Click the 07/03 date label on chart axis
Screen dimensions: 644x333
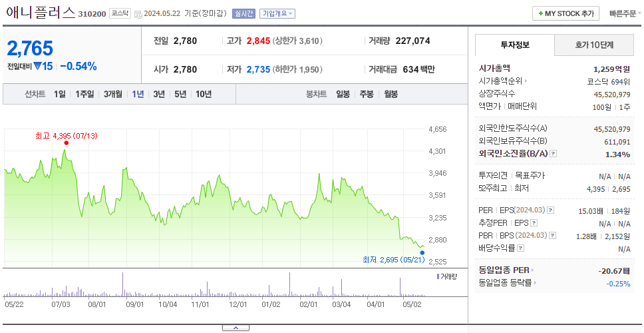tap(61, 305)
